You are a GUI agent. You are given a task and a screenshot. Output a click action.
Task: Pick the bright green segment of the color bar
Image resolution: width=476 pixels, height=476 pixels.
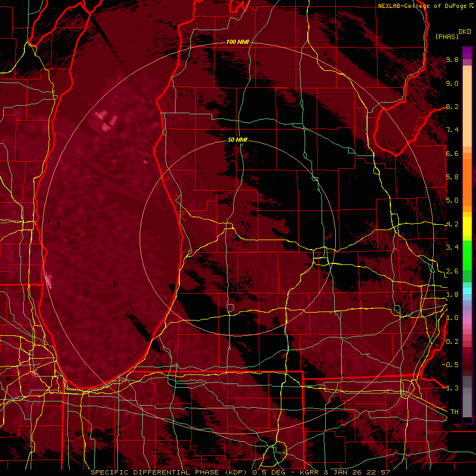pos(467,255)
